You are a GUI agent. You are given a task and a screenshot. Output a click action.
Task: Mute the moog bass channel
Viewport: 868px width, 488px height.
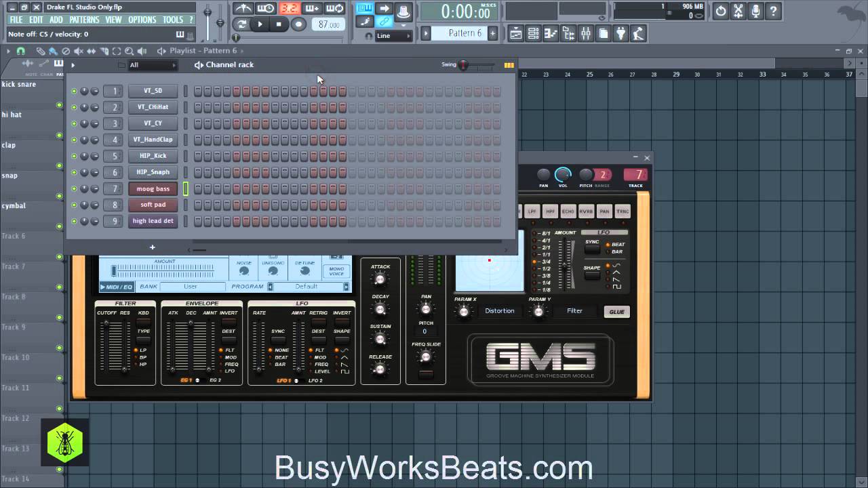(x=74, y=188)
